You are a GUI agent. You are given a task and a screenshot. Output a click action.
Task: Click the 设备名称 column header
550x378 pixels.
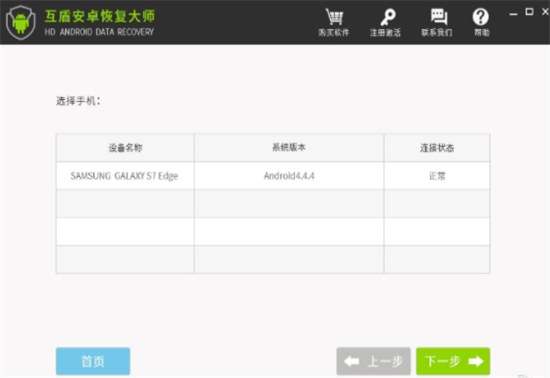(125, 148)
